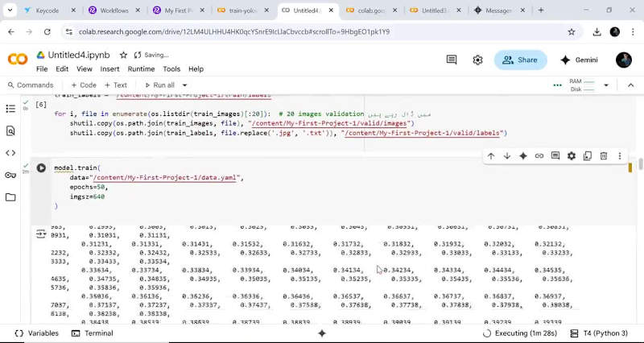Open cell editor settings gear

pyautogui.click(x=572, y=156)
